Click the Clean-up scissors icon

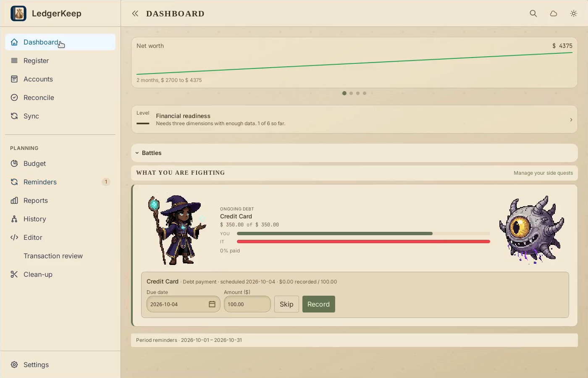14,274
